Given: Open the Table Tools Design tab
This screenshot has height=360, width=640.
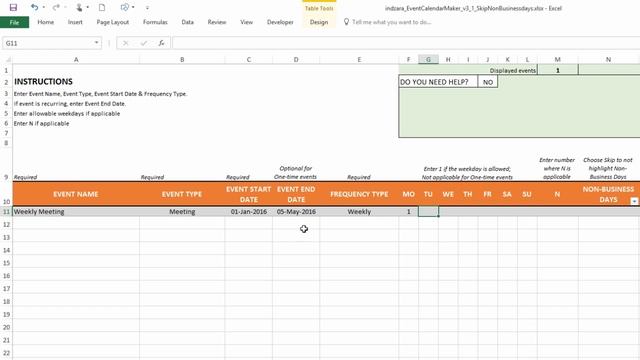Looking at the screenshot, I should coord(319,22).
